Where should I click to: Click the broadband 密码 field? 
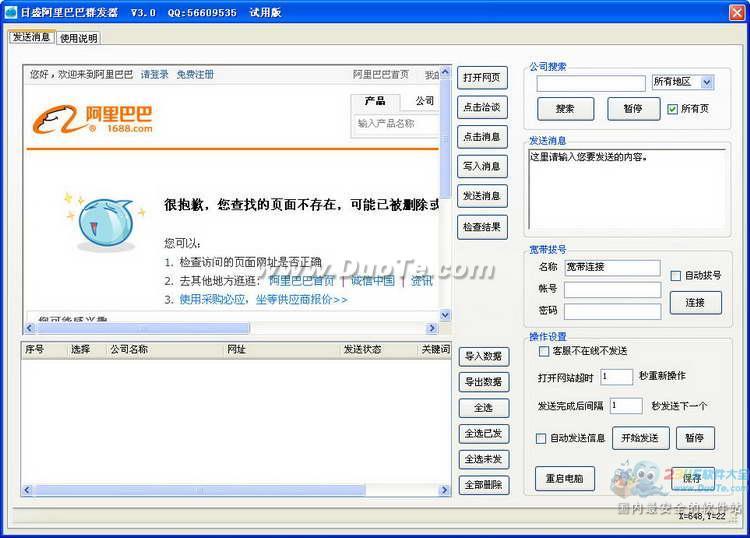(612, 311)
